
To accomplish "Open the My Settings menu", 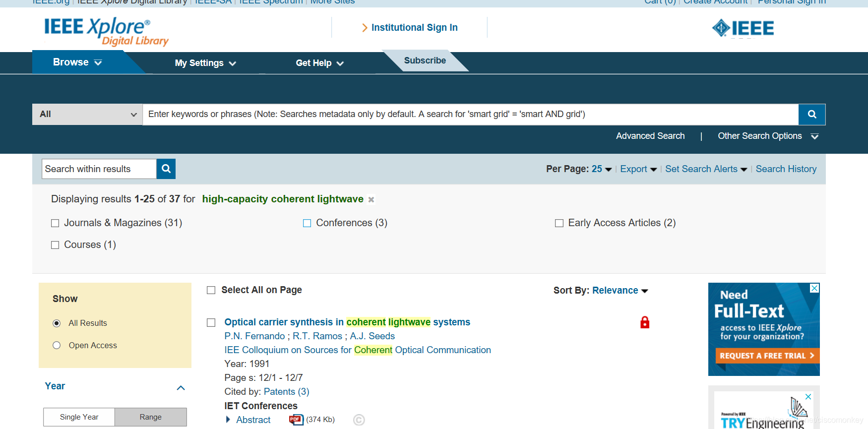I will [x=205, y=63].
